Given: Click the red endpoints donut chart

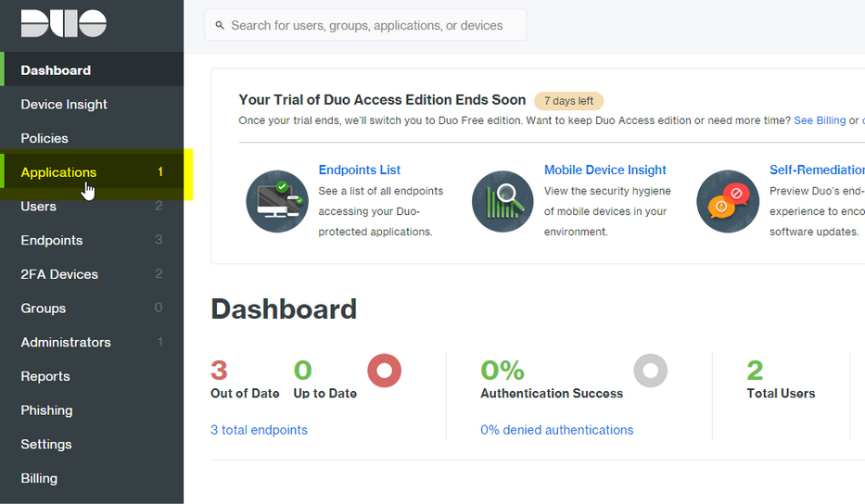Looking at the screenshot, I should point(384,371).
